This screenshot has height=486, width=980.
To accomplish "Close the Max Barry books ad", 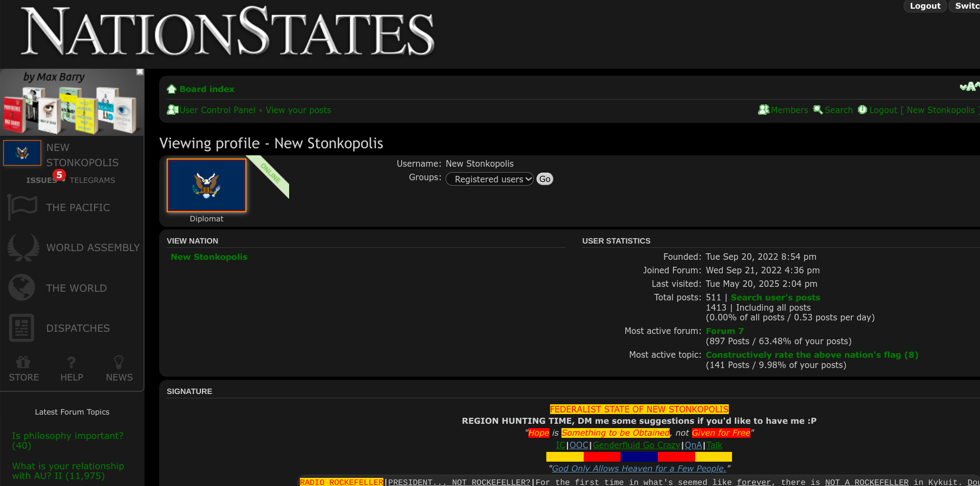I will point(140,72).
